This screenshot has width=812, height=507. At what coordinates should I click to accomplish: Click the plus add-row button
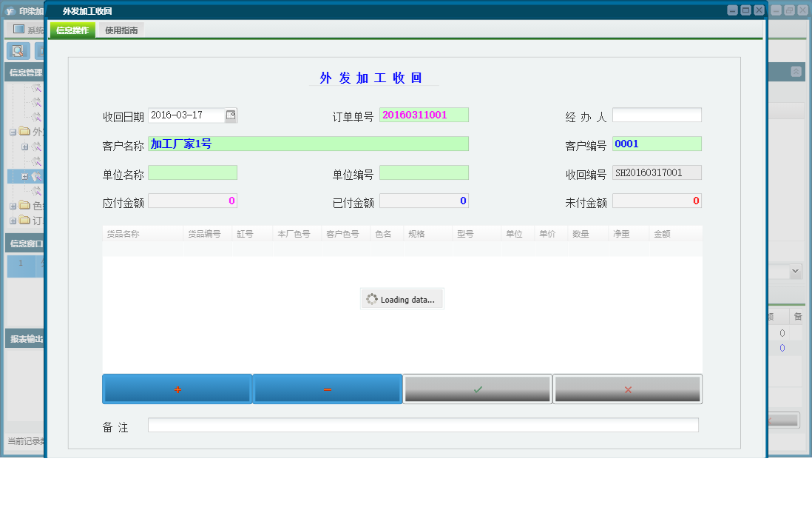[177, 389]
